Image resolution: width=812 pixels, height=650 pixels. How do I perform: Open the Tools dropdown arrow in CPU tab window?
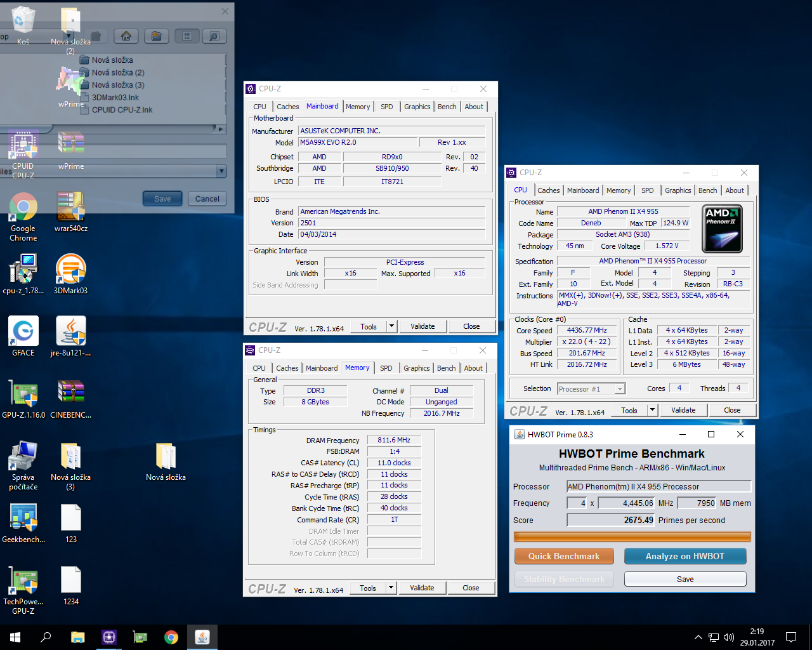652,410
